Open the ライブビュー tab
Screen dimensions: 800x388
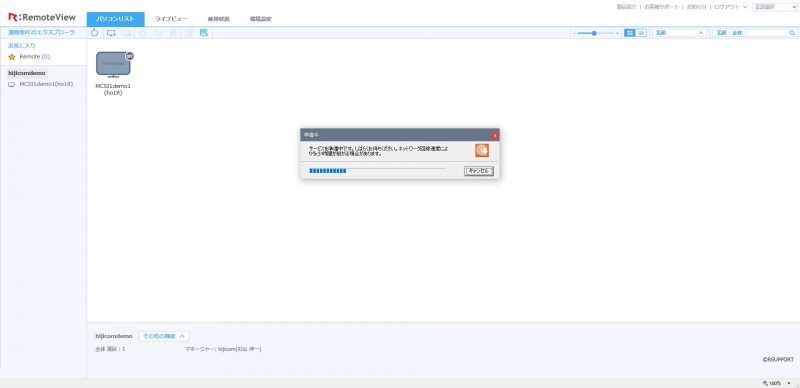coord(171,19)
